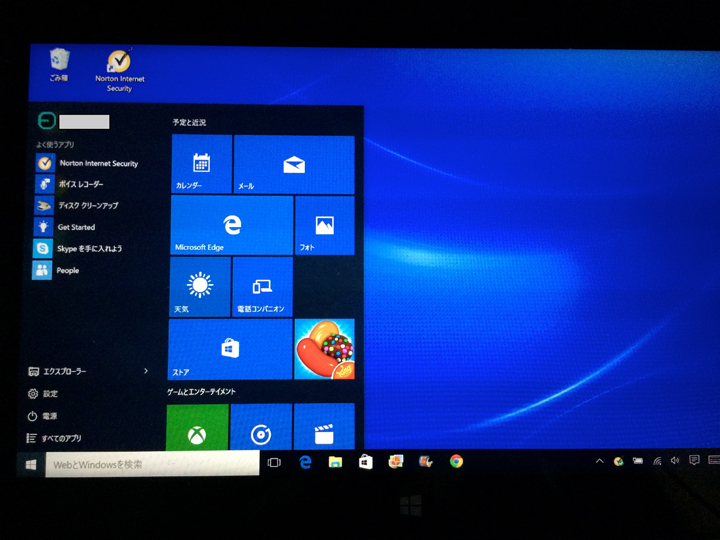The width and height of the screenshot is (720, 540).
Task: Open the カレンダー (Calendar) tile
Action: (201, 165)
